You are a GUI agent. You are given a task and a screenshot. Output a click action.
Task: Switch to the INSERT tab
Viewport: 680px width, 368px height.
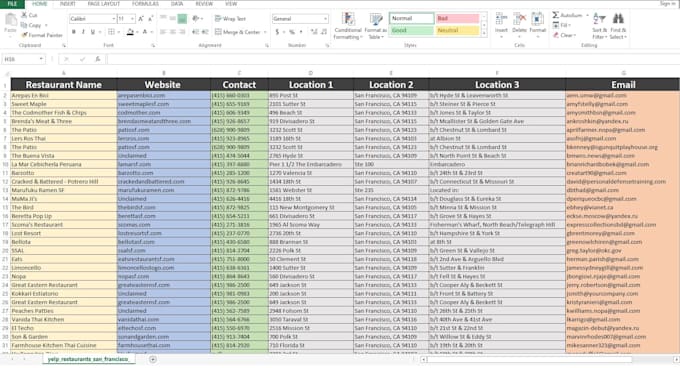[x=67, y=4]
